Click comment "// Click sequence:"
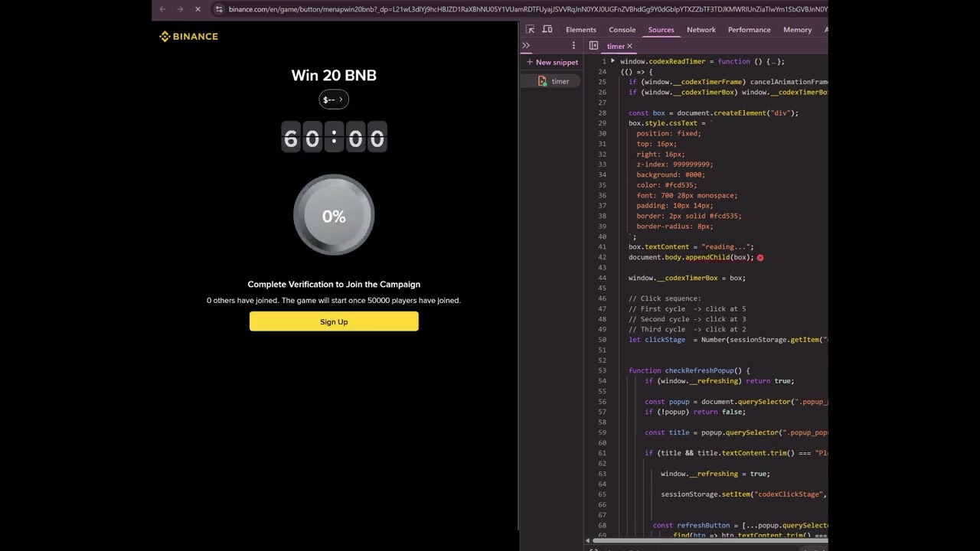The image size is (980, 551). pyautogui.click(x=665, y=298)
